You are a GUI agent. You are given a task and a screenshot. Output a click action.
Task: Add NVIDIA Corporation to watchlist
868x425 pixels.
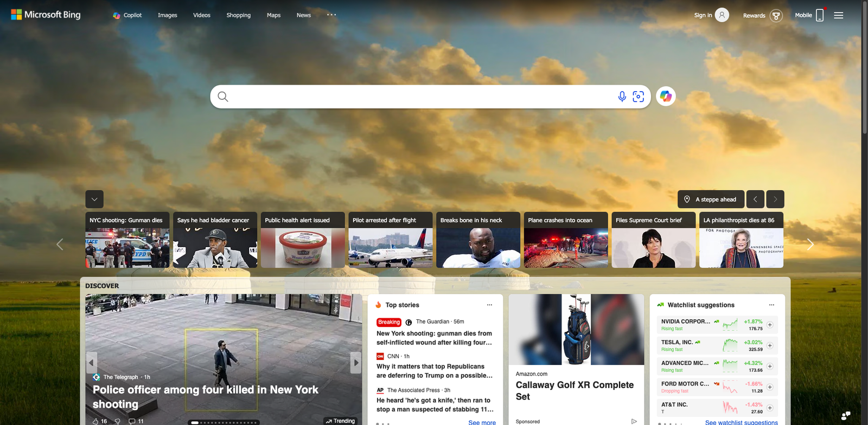point(770,325)
